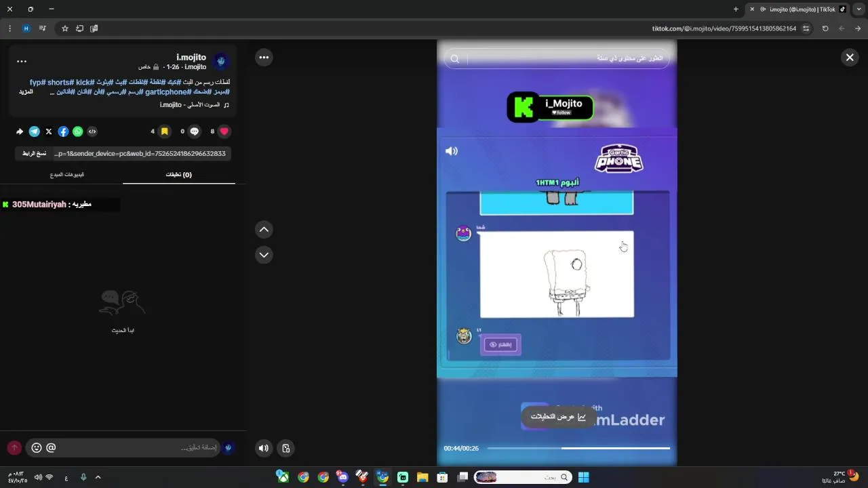
Task: Share the video to Telegram
Action: click(35, 131)
